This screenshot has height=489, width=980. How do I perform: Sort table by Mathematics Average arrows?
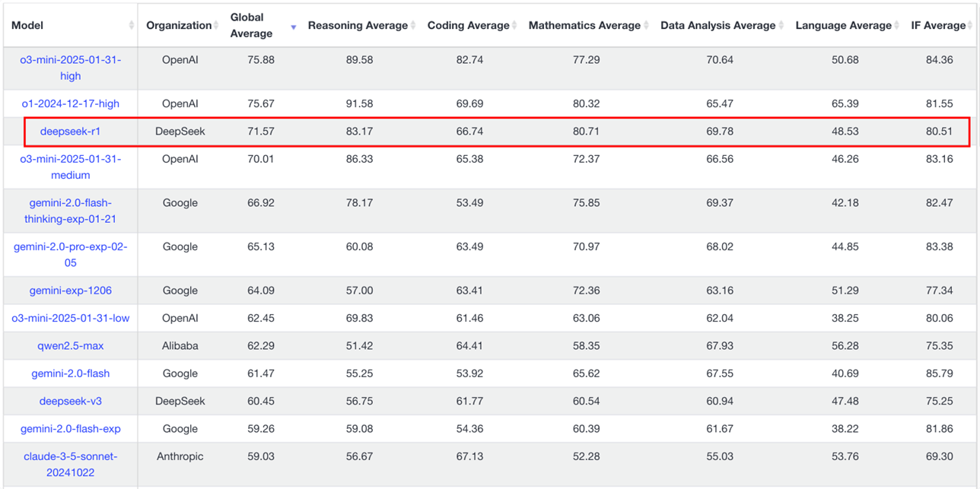coord(646,26)
